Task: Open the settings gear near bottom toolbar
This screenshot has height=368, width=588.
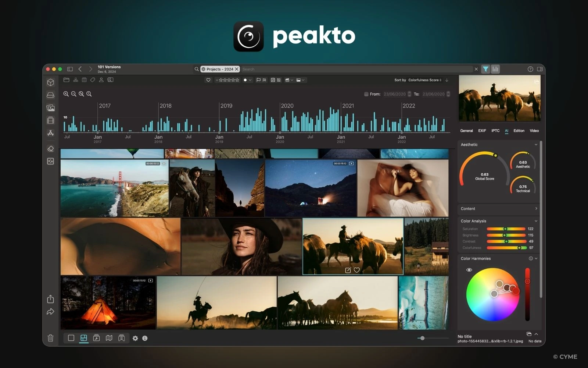Action: click(135, 338)
